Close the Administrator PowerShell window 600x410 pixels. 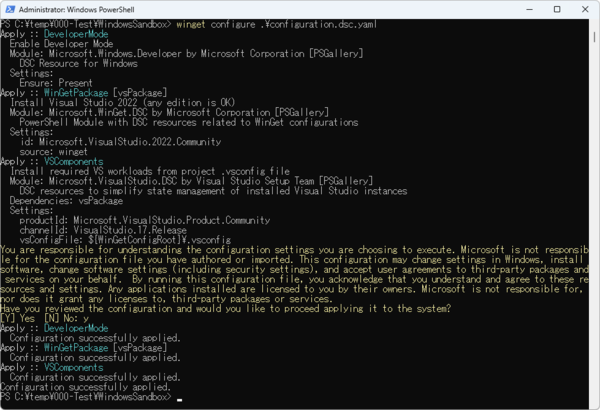click(585, 9)
